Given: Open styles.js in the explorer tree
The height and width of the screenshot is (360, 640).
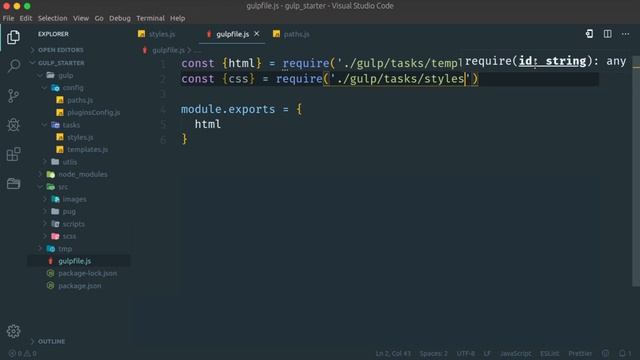Looking at the screenshot, I should [x=80, y=137].
